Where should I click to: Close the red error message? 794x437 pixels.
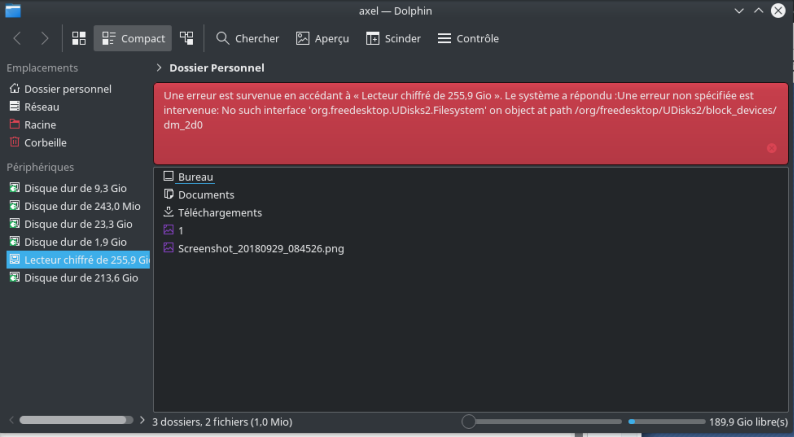coord(771,148)
